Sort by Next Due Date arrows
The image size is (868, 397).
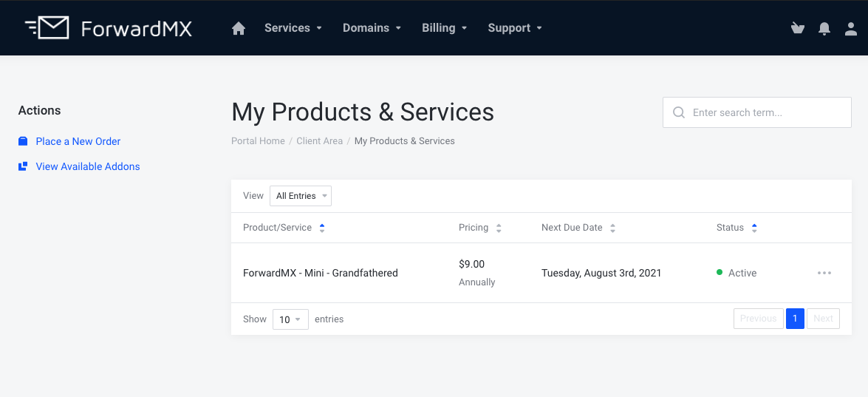tap(613, 228)
